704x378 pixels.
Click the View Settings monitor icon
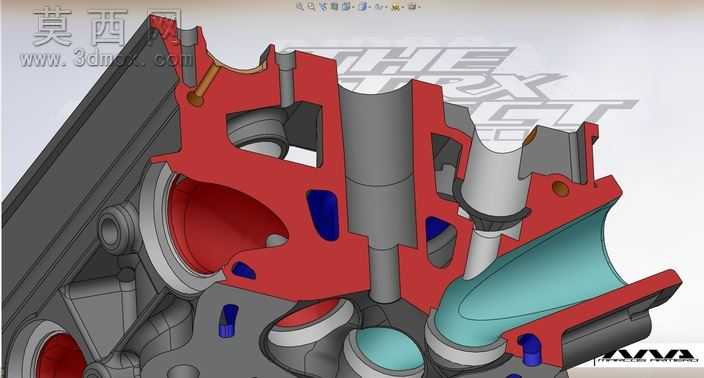tap(412, 7)
